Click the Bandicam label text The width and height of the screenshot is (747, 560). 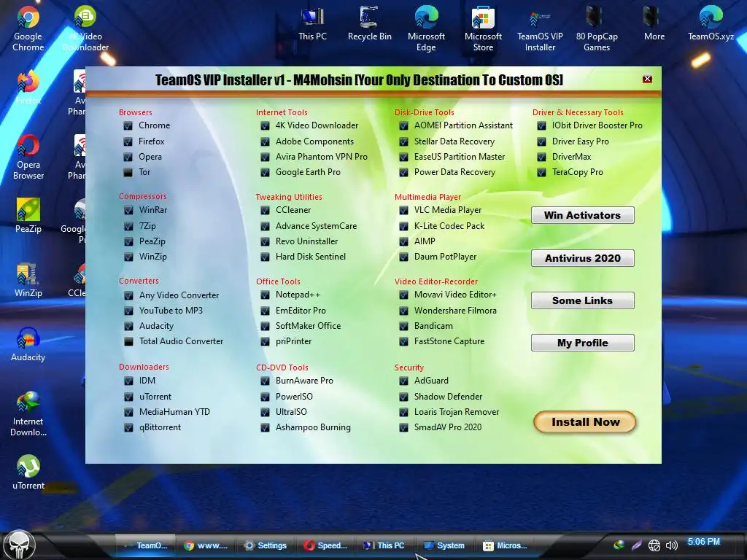[433, 326]
